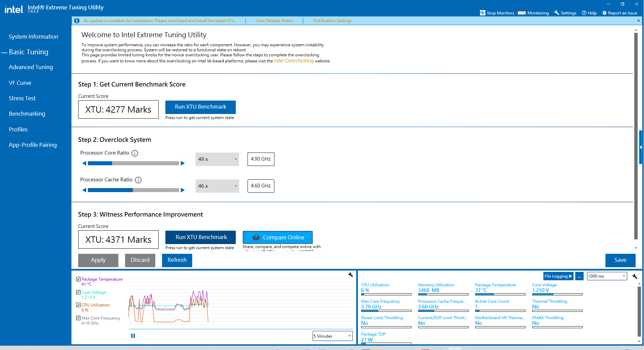Image resolution: width=644 pixels, height=350 pixels.
Task: Click Compare Online button
Action: click(x=278, y=237)
